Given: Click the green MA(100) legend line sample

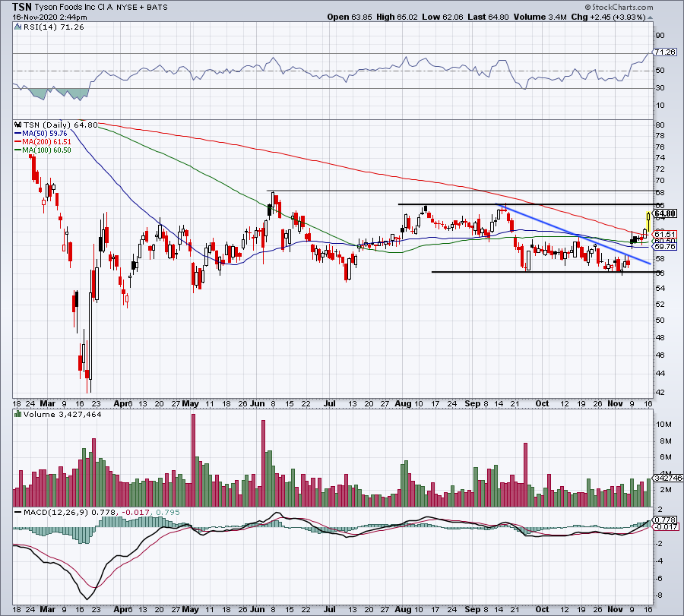Looking at the screenshot, I should click(x=18, y=150).
